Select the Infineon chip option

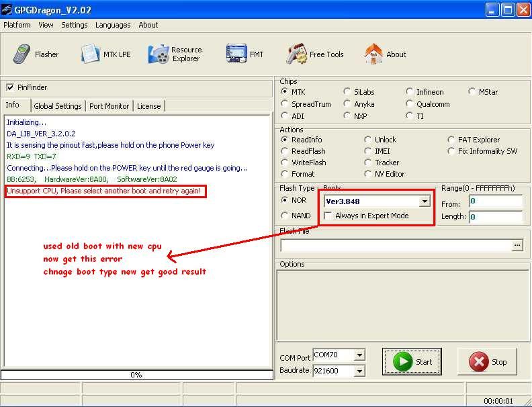click(x=410, y=91)
